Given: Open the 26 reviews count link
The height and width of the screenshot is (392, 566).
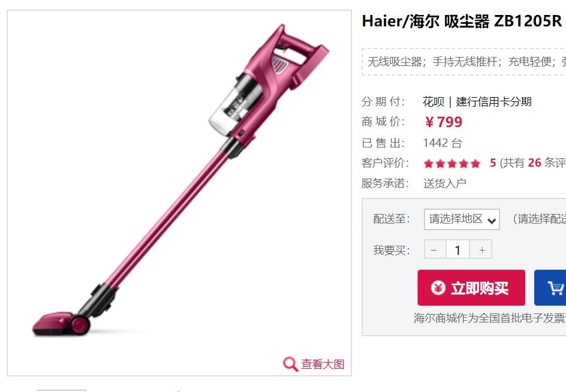Looking at the screenshot, I should pos(534,163).
